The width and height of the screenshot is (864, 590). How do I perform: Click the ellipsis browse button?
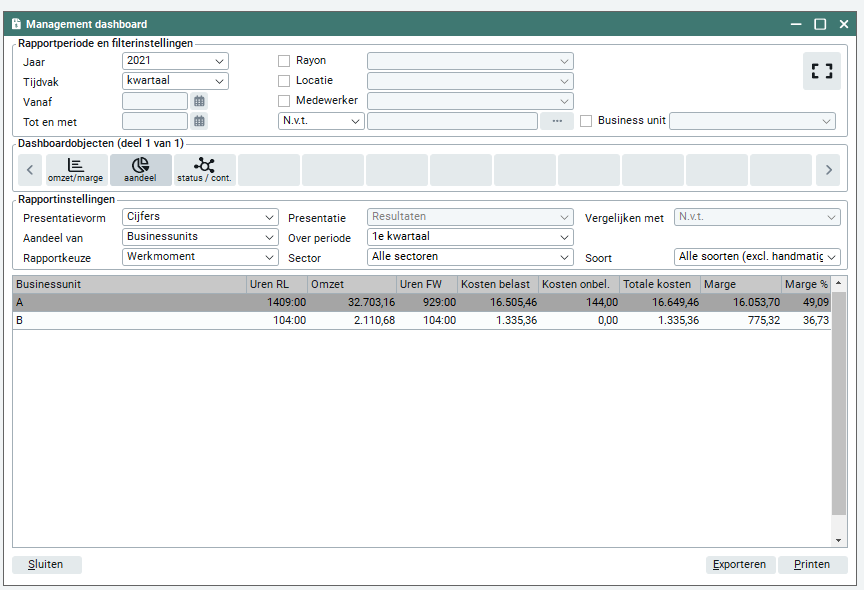point(557,121)
